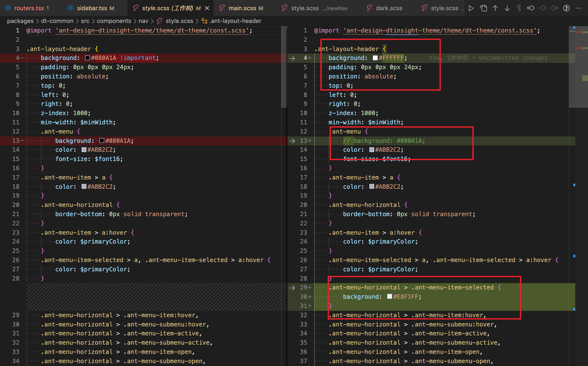Click the white #FFFFFF color swatch on line 4
This screenshot has height=366, width=588.
375,58
